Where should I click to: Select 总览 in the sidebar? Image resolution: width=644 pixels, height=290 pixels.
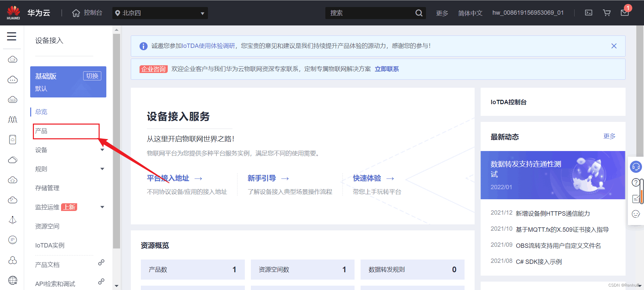point(41,112)
